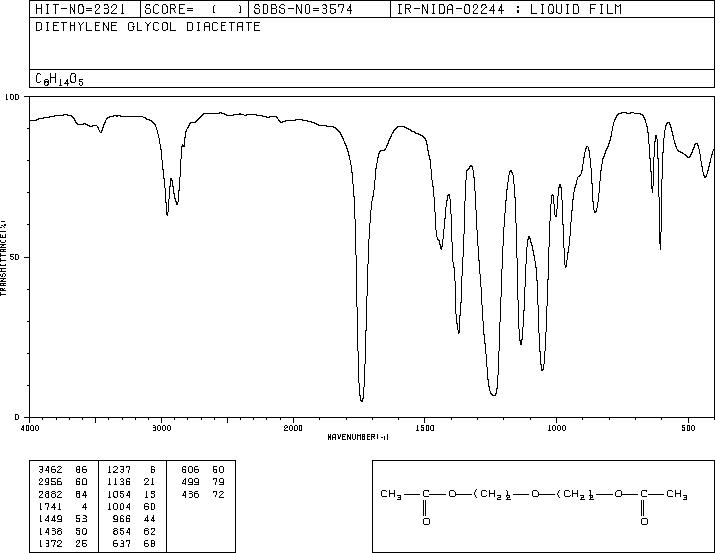Select peak table entry 606
Image resolution: width=715 pixels, height=553 pixels.
coord(190,470)
